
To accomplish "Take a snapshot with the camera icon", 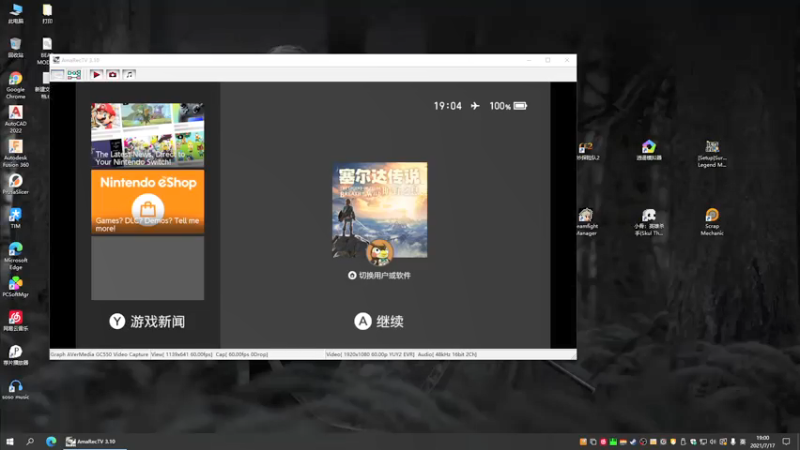I will coord(113,74).
